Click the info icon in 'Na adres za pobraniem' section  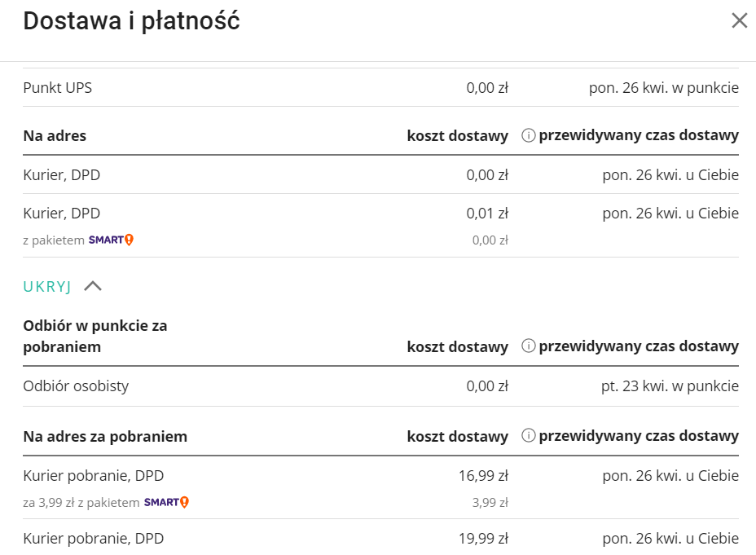pos(530,436)
